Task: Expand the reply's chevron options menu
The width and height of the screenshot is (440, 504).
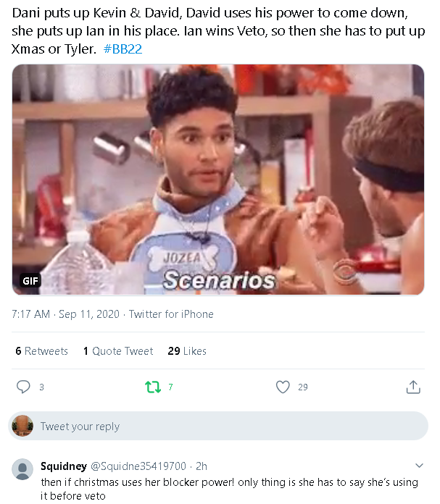Action: pos(419,466)
